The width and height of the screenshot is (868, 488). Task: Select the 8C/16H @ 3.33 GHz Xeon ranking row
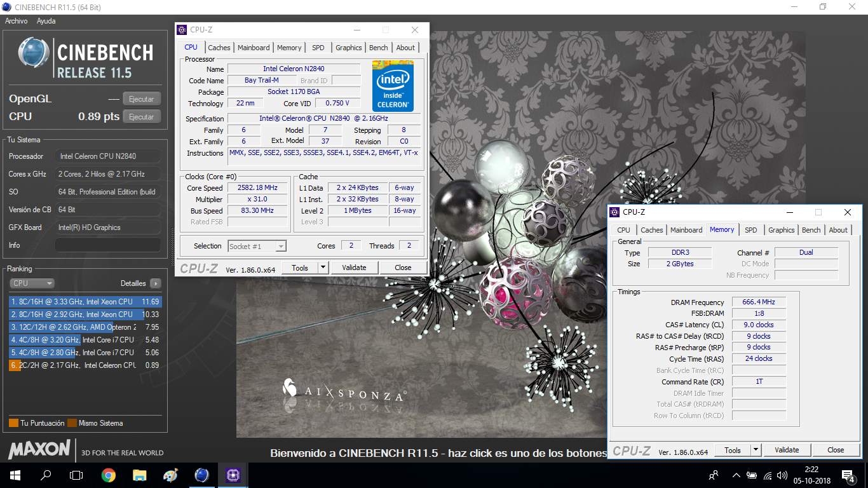[x=85, y=302]
